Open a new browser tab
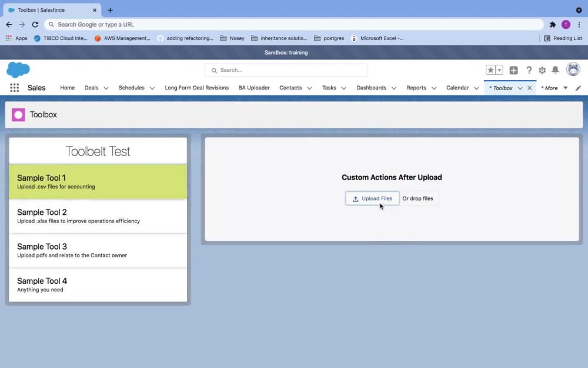The width and height of the screenshot is (588, 368). click(110, 10)
